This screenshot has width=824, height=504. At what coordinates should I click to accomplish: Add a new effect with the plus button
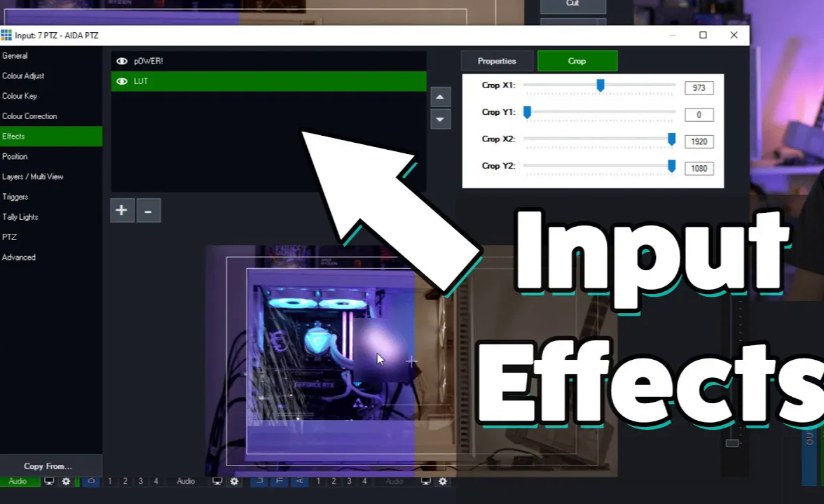(x=122, y=211)
